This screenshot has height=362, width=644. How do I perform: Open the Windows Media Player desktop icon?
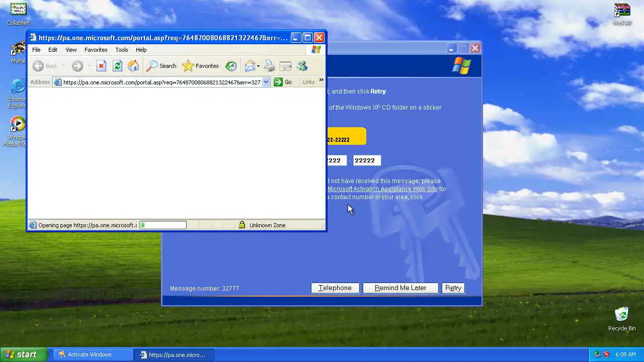pyautogui.click(x=17, y=132)
